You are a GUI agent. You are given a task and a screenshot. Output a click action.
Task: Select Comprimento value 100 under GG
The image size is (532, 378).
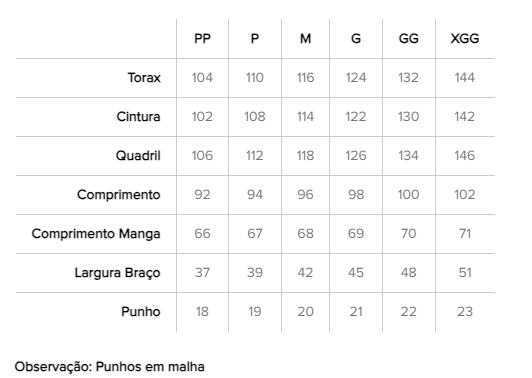pos(408,195)
